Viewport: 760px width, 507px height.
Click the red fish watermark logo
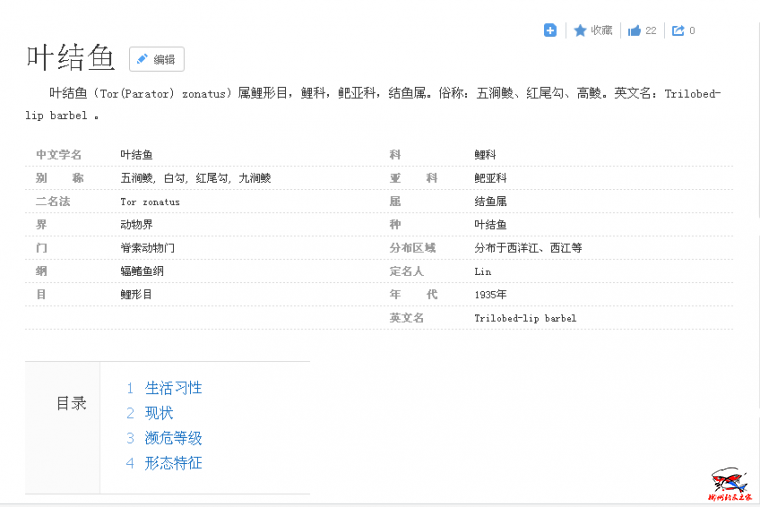729,482
